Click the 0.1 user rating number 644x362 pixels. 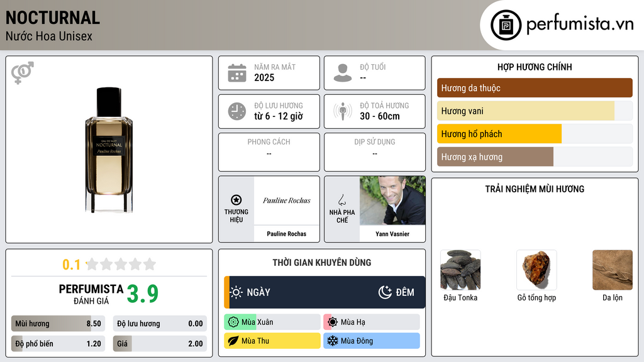pos(72,265)
